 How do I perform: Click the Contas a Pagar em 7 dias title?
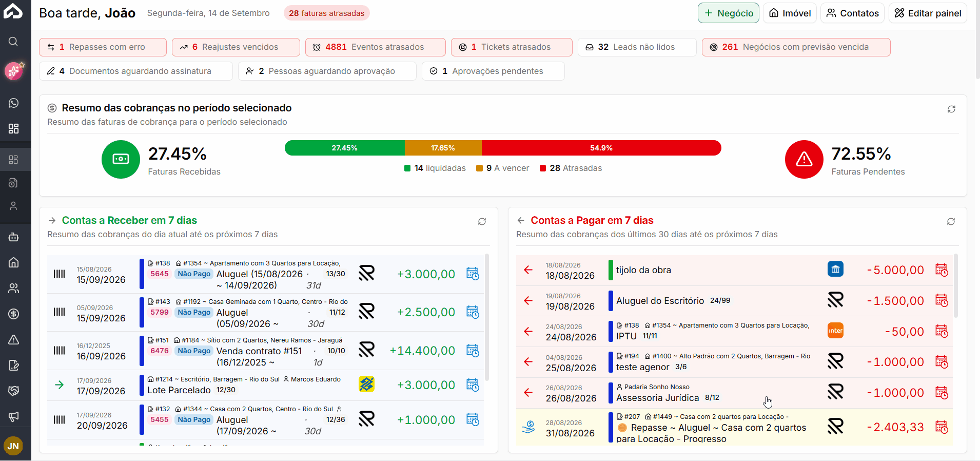pyautogui.click(x=592, y=220)
